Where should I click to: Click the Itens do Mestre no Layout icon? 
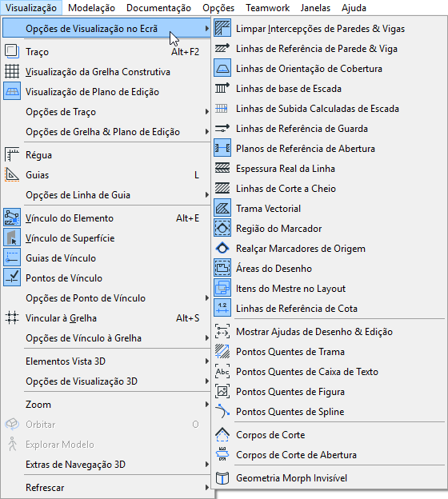click(x=222, y=289)
